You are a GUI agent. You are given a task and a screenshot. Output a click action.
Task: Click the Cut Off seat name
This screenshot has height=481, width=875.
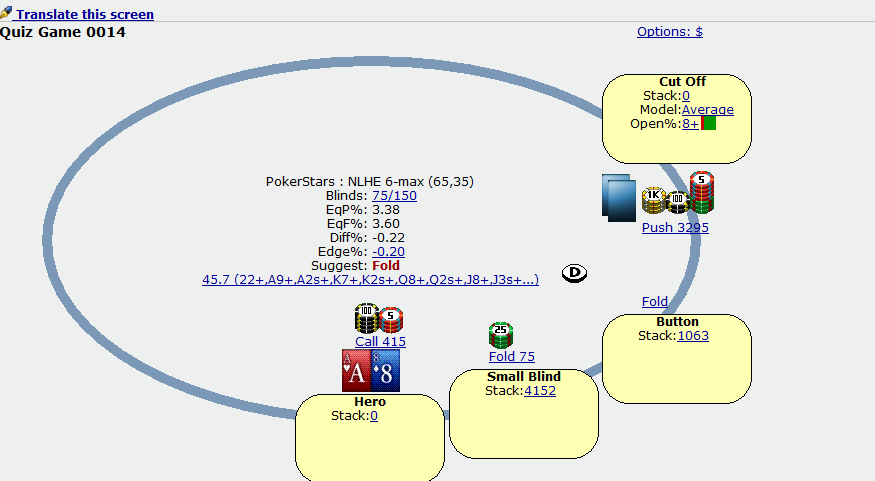(x=682, y=81)
